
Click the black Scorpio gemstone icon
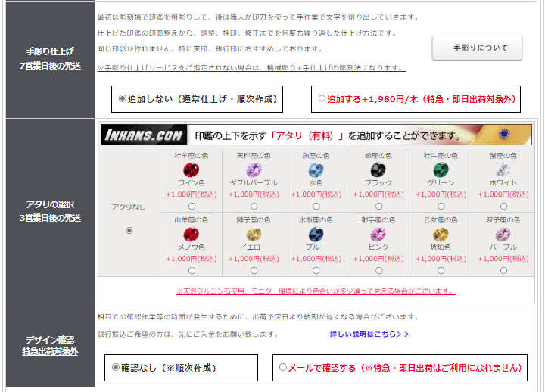click(378, 170)
